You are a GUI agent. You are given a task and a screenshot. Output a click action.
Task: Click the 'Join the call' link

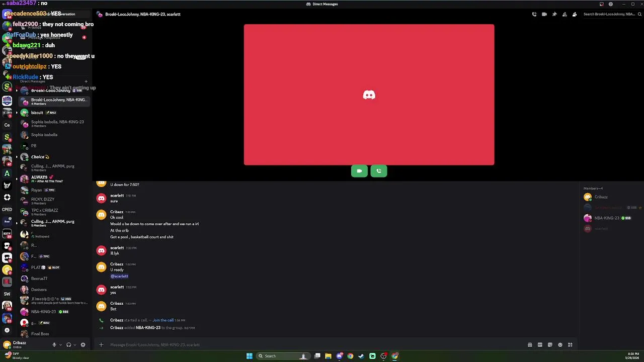[163, 320]
